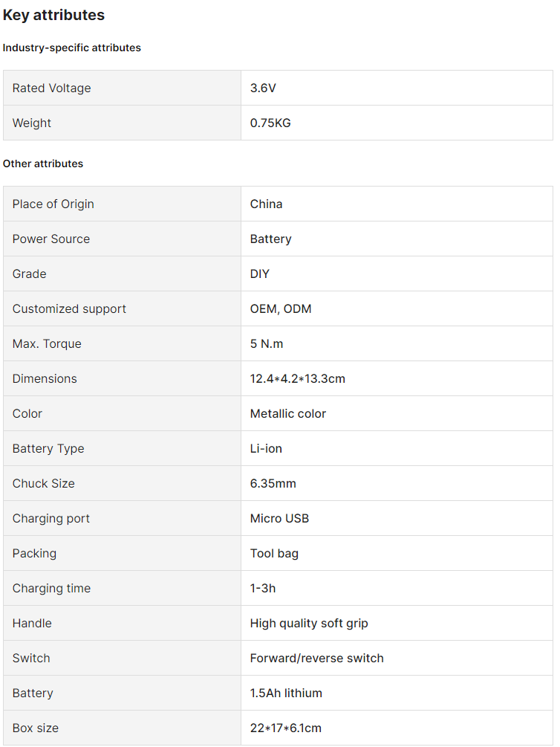Click the Chuck Size value 6.35mm
This screenshot has height=747, width=560.
point(273,483)
